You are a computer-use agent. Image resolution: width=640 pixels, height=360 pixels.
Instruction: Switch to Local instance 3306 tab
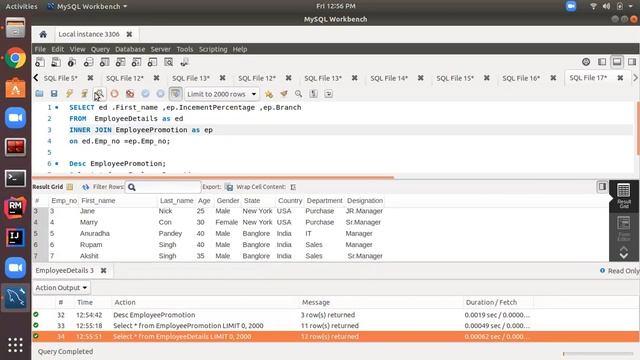click(89, 34)
